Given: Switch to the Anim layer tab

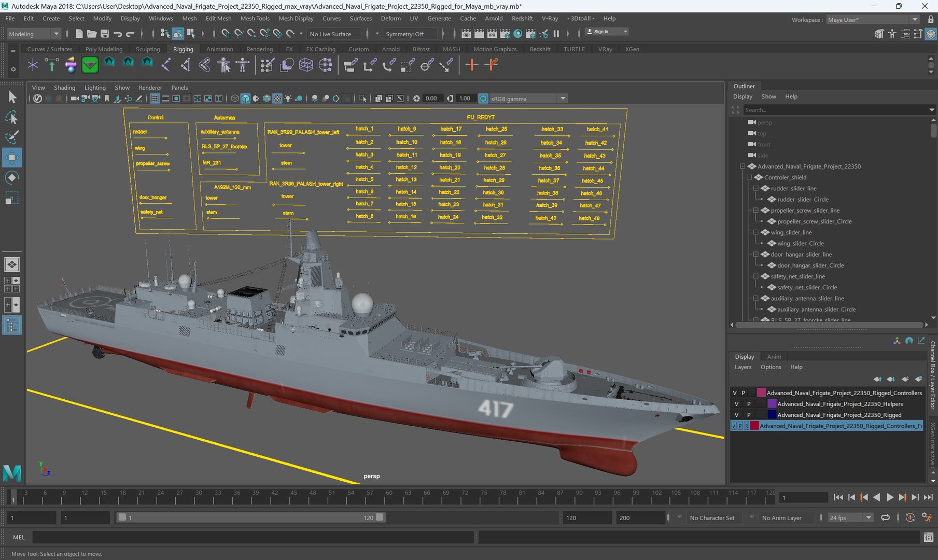Looking at the screenshot, I should (774, 357).
